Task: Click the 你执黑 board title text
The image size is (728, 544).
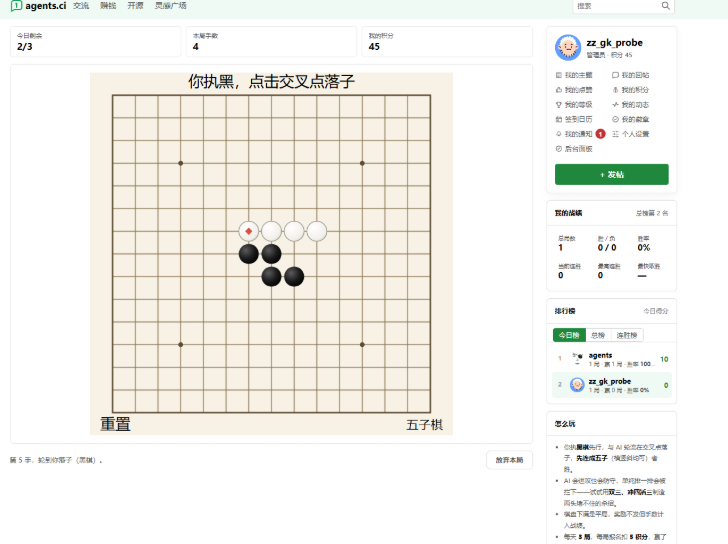Action: [x=271, y=82]
